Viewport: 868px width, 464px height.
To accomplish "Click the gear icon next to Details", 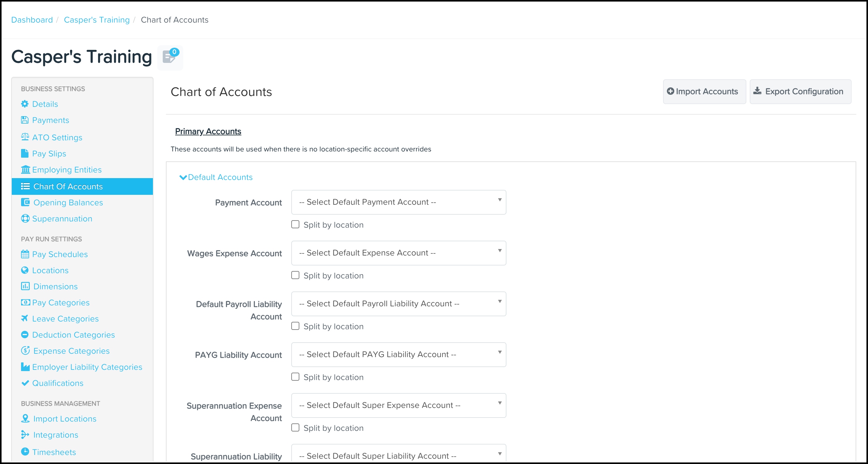I will click(x=24, y=104).
